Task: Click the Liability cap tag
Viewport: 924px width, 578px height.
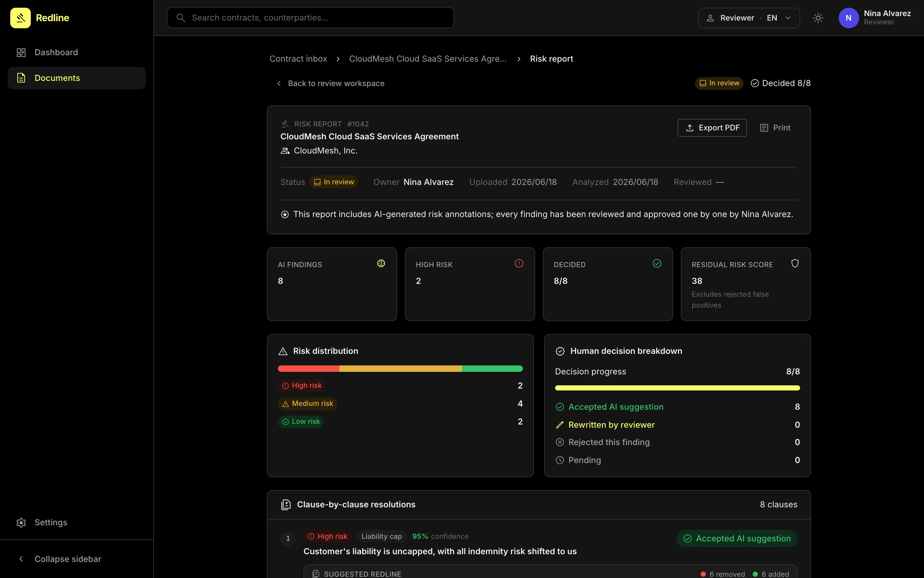Action: coord(381,536)
